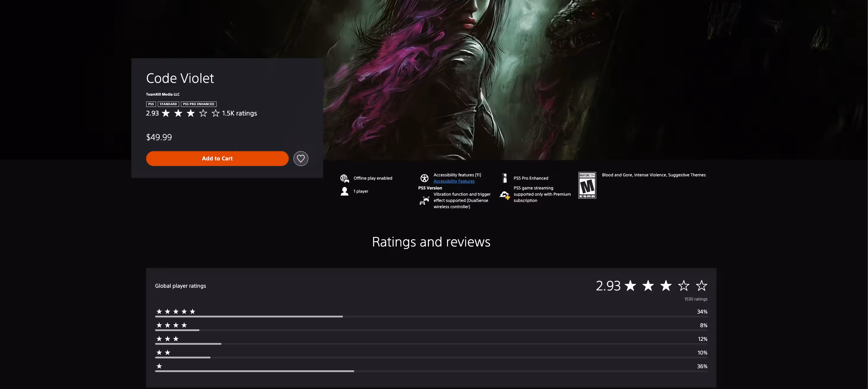Viewport: 868px width, 389px height.
Task: Click the PS5 Pro console icon
Action: point(504,178)
